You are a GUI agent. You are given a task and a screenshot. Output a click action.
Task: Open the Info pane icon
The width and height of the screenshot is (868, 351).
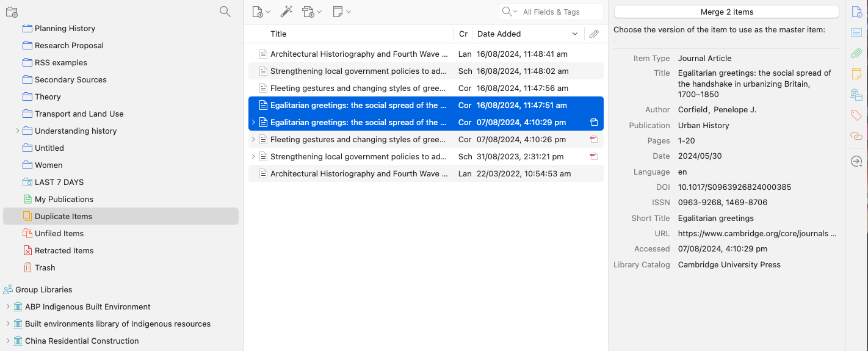856,12
